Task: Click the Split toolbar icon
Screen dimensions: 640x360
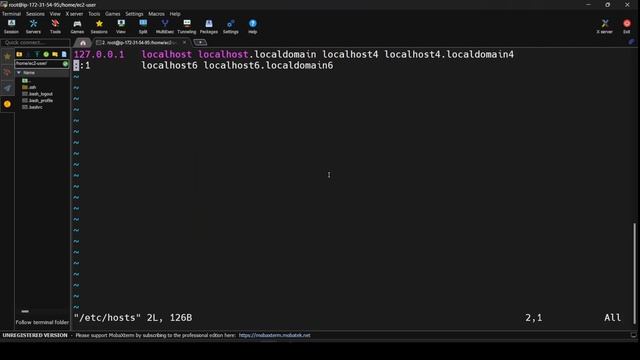Action: [x=143, y=27]
